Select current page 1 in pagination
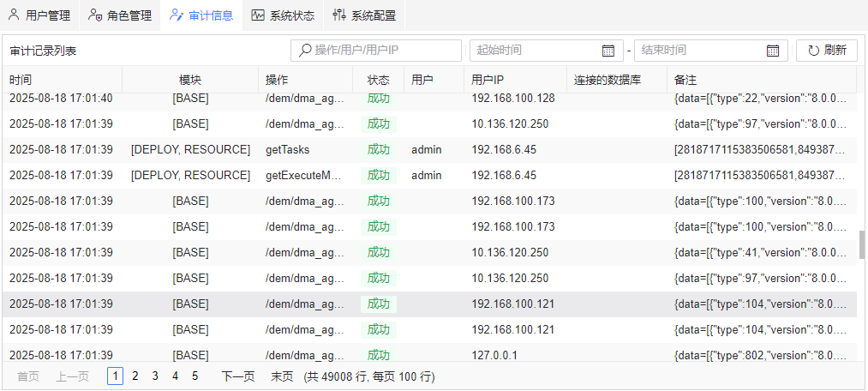 point(115,376)
